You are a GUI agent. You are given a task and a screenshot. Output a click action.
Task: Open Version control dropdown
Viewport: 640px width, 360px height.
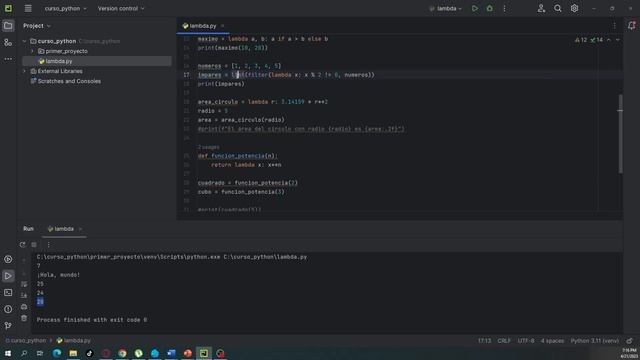pyautogui.click(x=121, y=8)
